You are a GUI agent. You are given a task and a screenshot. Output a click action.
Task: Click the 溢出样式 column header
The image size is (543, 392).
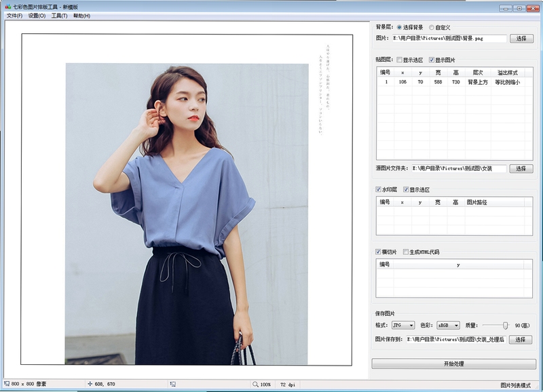(x=507, y=73)
